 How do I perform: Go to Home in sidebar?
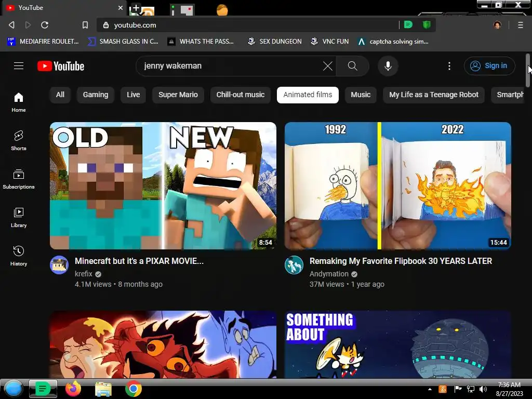(19, 102)
